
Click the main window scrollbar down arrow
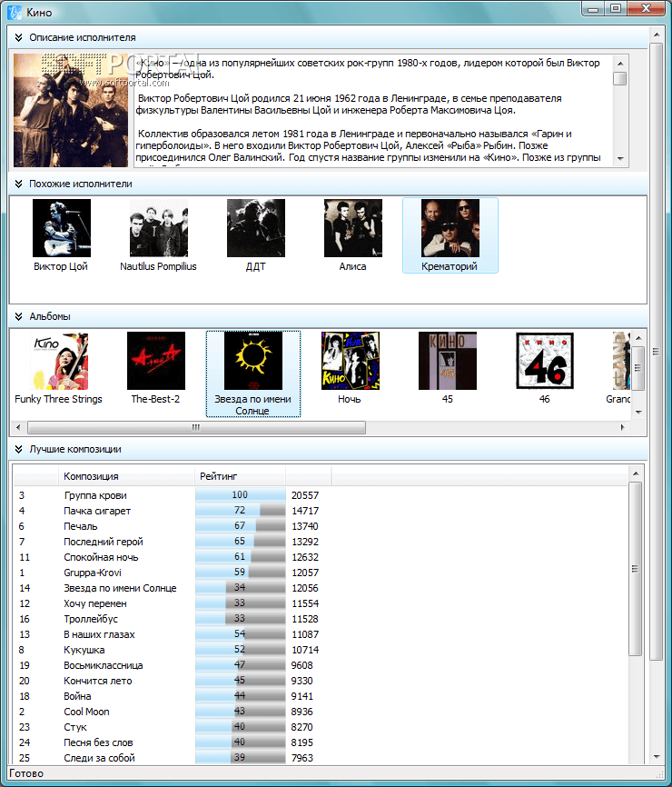click(x=656, y=757)
